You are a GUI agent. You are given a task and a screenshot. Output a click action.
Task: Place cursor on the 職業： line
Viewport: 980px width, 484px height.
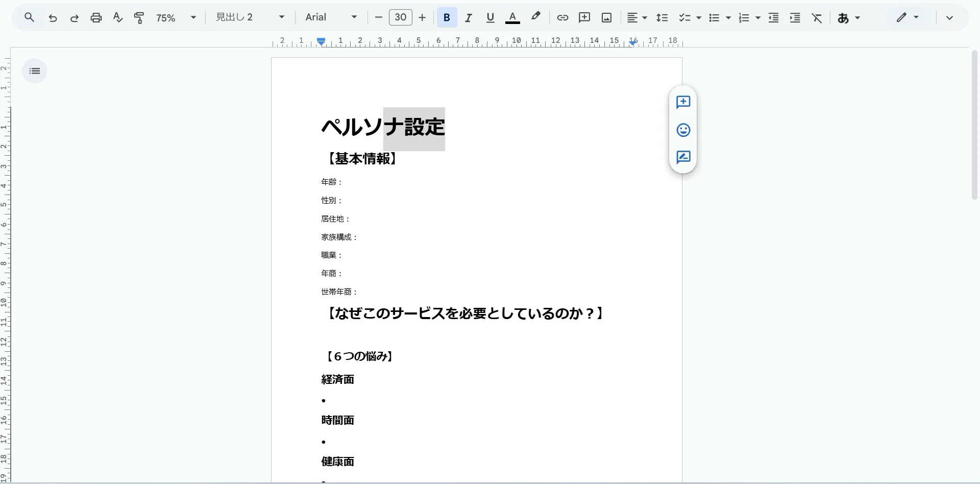332,255
